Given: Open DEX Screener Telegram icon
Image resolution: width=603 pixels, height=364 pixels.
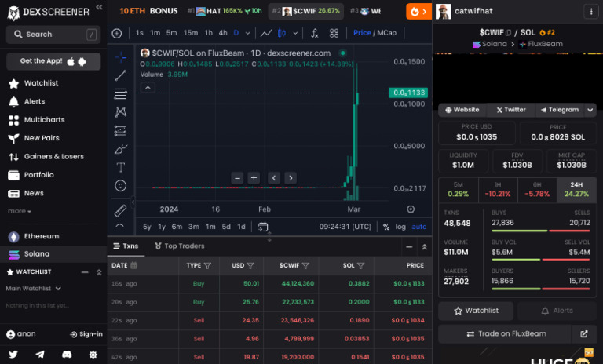Looking at the screenshot, I should point(40,355).
